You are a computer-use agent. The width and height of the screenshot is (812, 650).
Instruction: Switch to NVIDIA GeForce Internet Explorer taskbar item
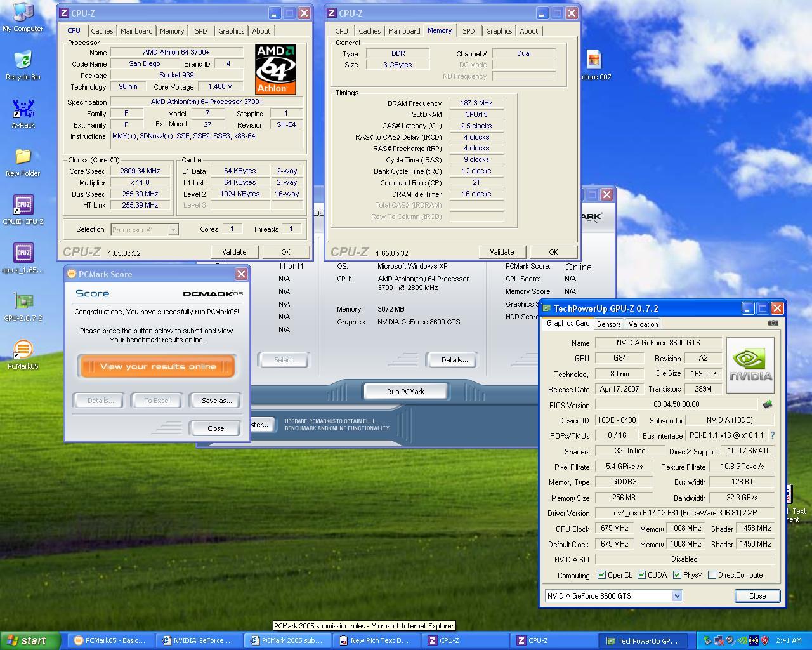coord(199,640)
